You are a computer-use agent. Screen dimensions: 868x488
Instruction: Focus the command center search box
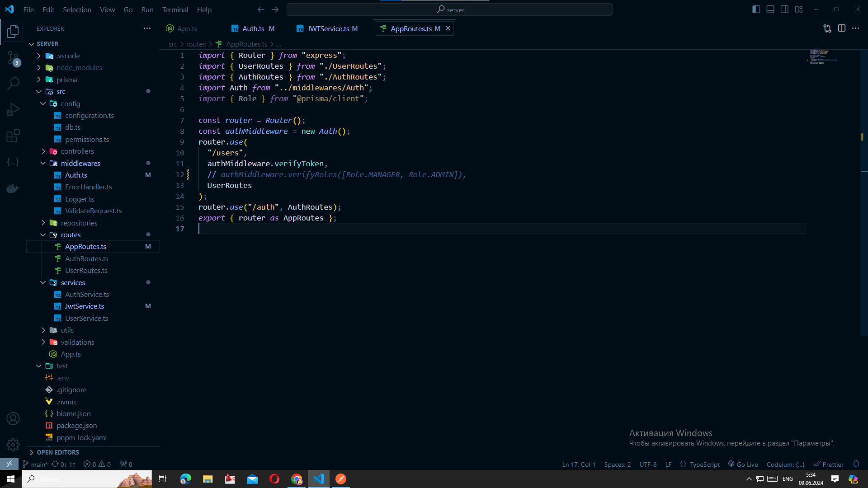451,9
